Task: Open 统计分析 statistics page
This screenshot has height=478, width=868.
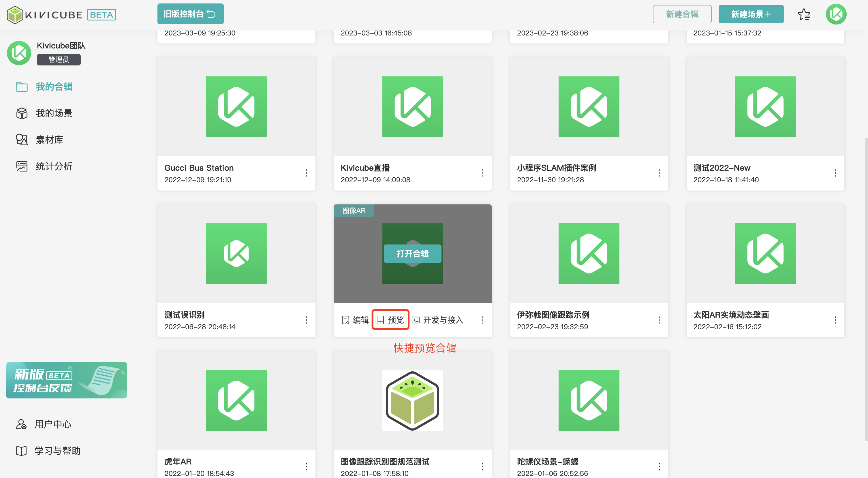Action: (x=54, y=166)
